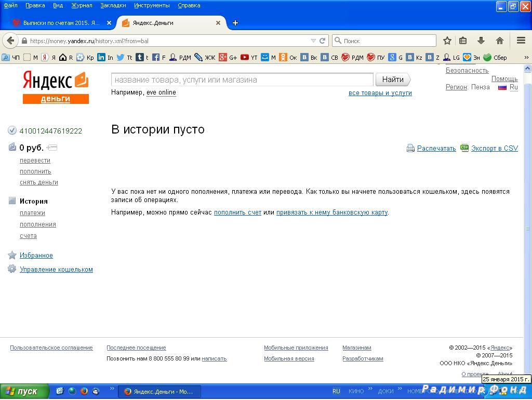The height and width of the screenshot is (400, 532).
Task: Click the page scrollbar up arrow
Action: click(x=528, y=69)
